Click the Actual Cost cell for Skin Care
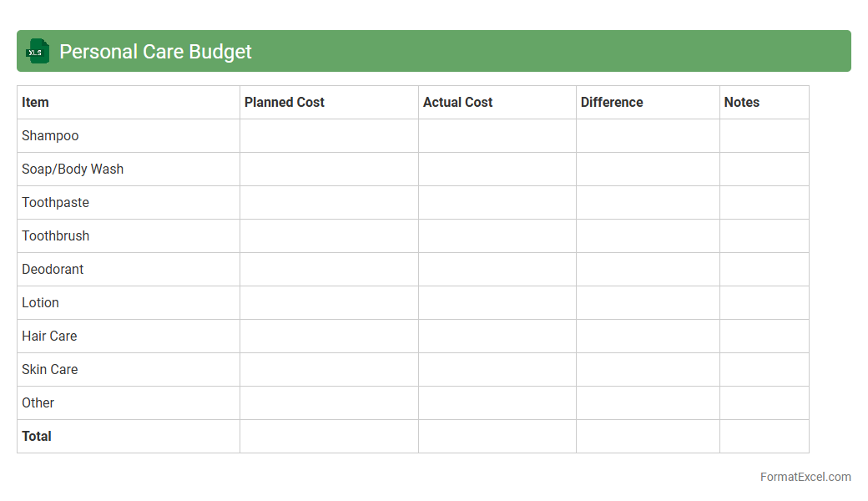 497,370
